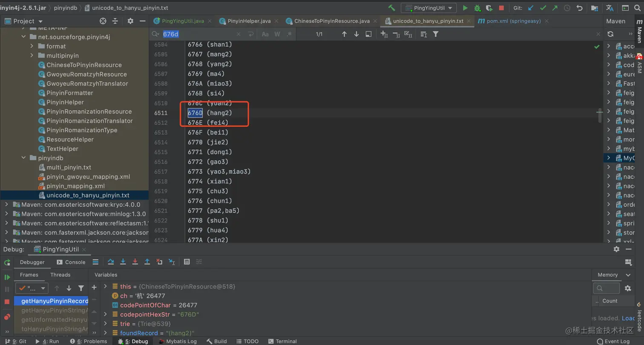
Task: Open the thread selector dropdown in Frames
Action: tap(32, 288)
